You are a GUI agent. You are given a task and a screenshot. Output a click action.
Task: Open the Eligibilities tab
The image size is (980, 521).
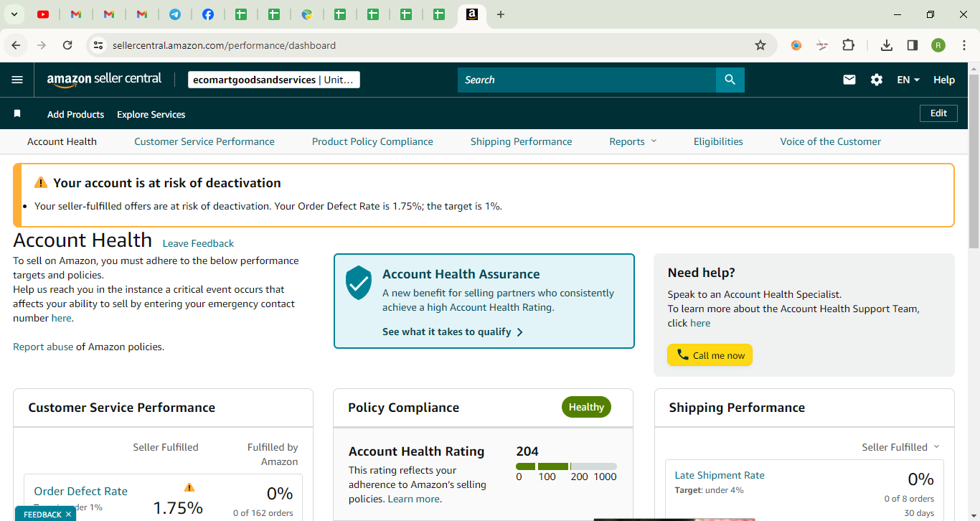coord(718,141)
